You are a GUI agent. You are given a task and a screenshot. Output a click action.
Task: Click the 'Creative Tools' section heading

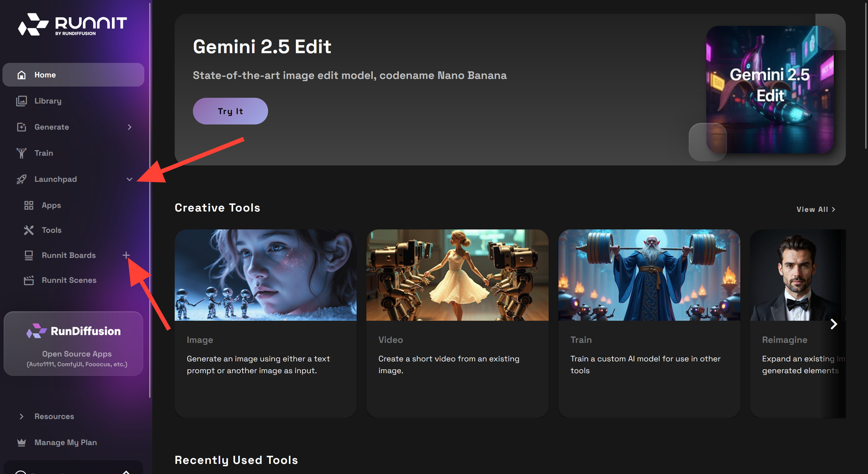click(x=217, y=208)
